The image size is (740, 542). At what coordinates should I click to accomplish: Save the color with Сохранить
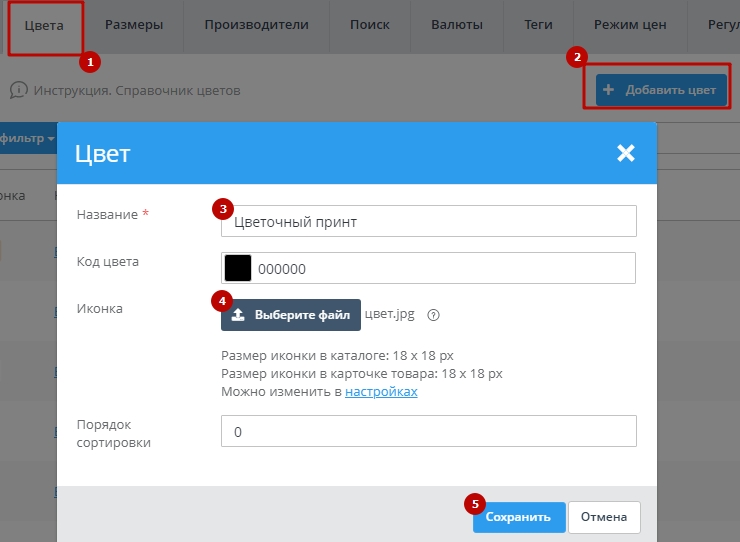(x=518, y=517)
